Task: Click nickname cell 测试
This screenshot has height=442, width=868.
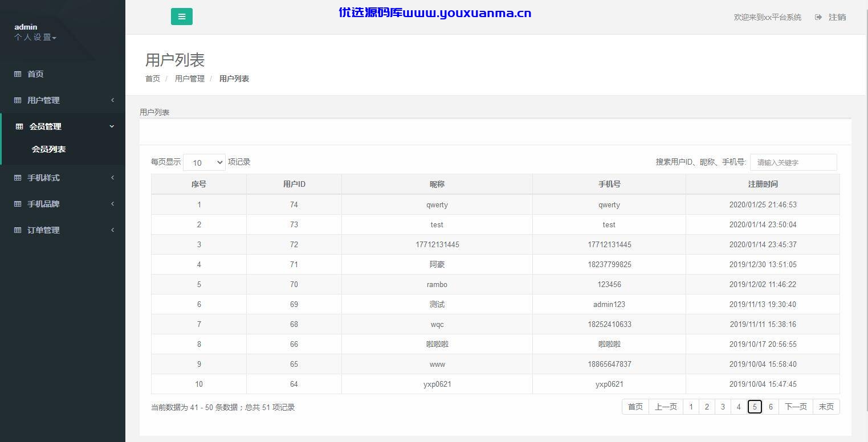Action: [437, 304]
